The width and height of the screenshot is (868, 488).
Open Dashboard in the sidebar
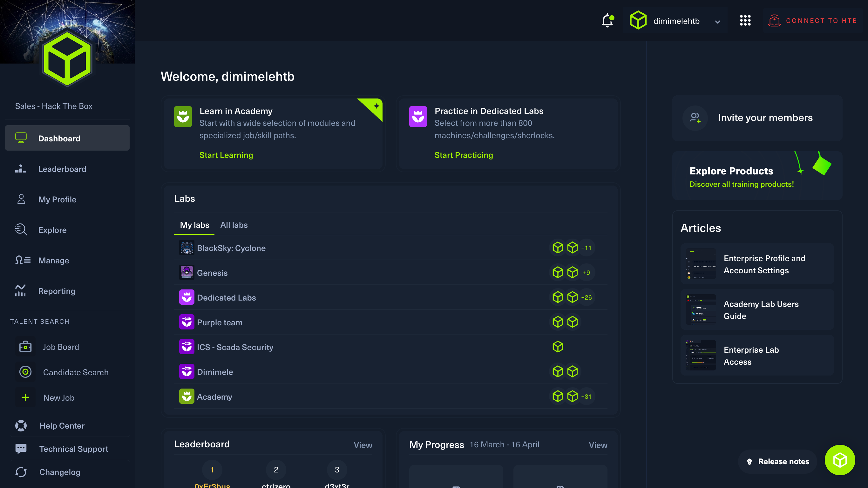click(67, 138)
